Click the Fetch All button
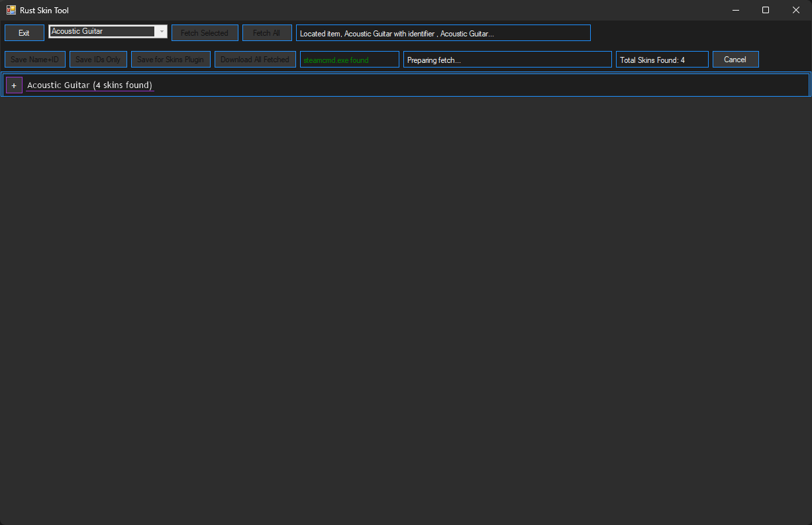The width and height of the screenshot is (812, 525). tap(267, 33)
